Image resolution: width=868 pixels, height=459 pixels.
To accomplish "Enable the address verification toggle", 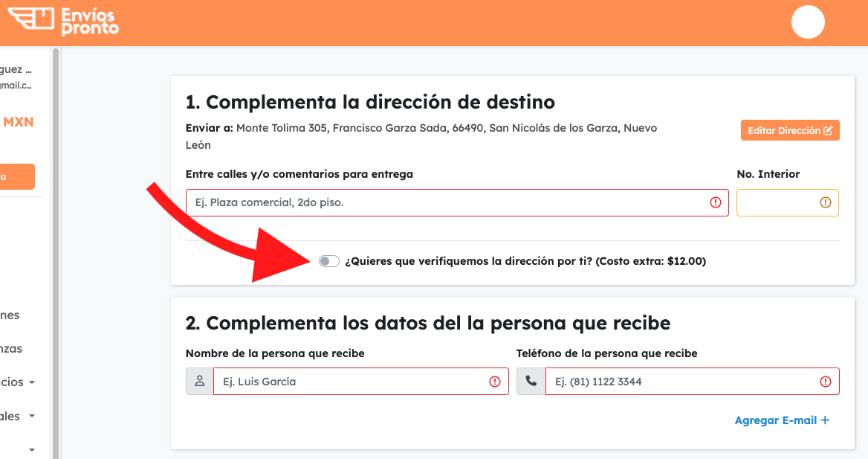I will (x=328, y=261).
